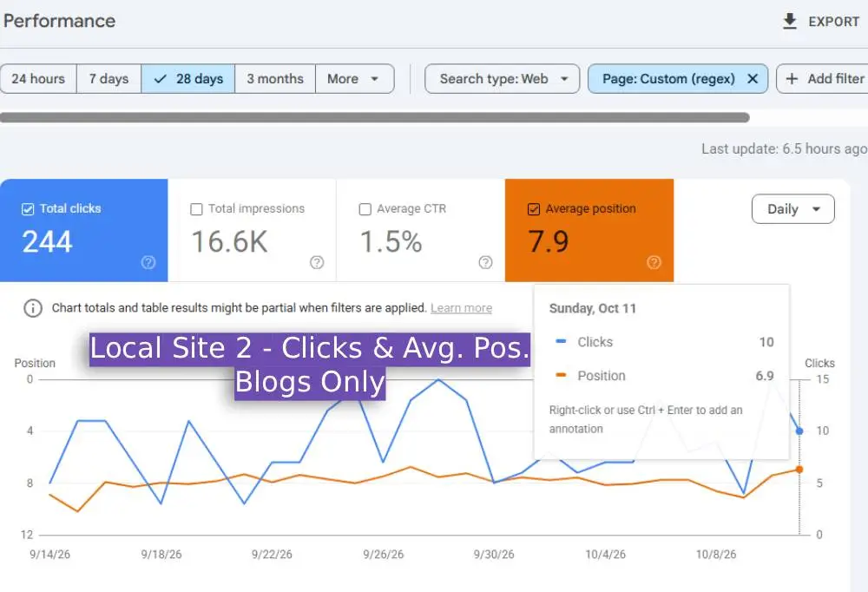Open help icon on Average CTR card
868x592 pixels.
click(485, 262)
